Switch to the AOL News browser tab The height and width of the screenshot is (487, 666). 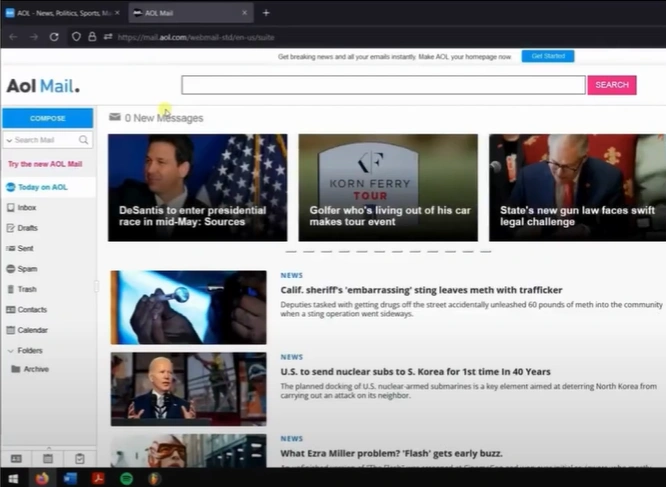63,13
